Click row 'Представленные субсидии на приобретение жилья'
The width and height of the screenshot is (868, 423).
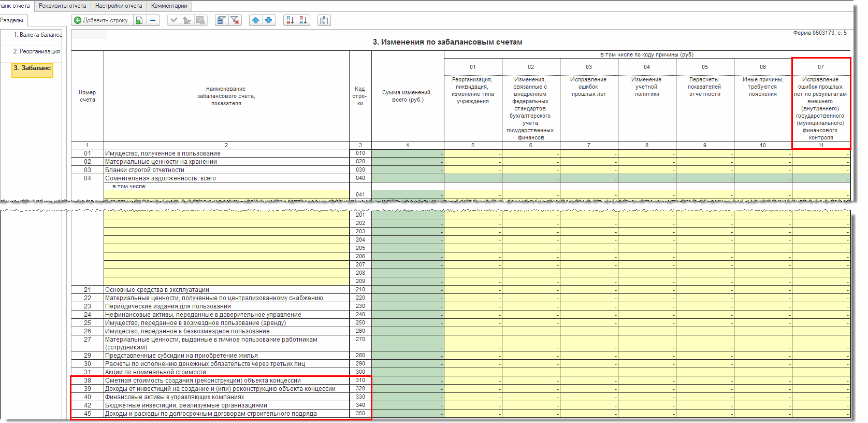click(226, 356)
